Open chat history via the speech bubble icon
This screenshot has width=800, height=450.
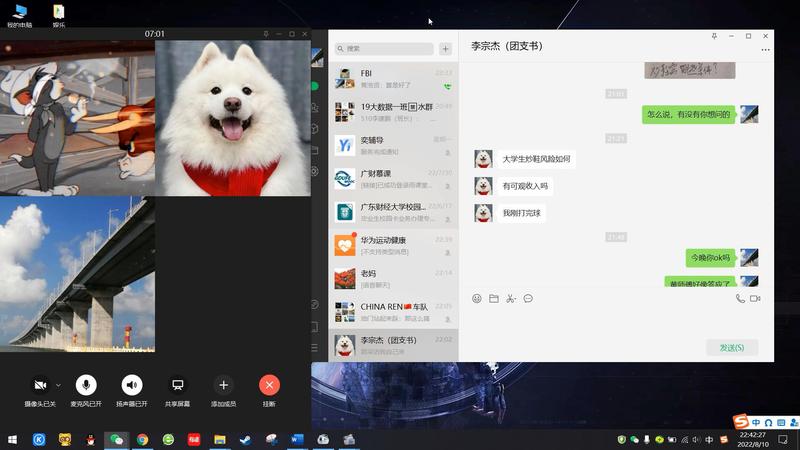528,298
